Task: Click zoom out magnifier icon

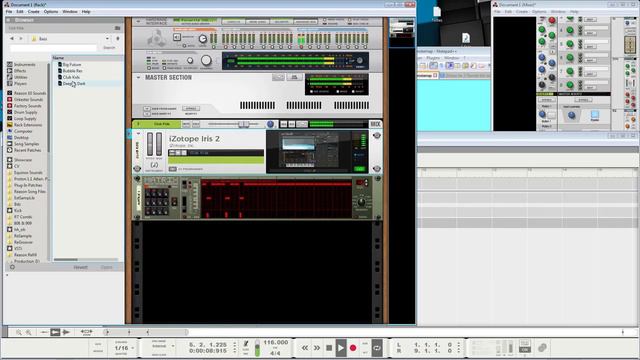Action: point(19,332)
